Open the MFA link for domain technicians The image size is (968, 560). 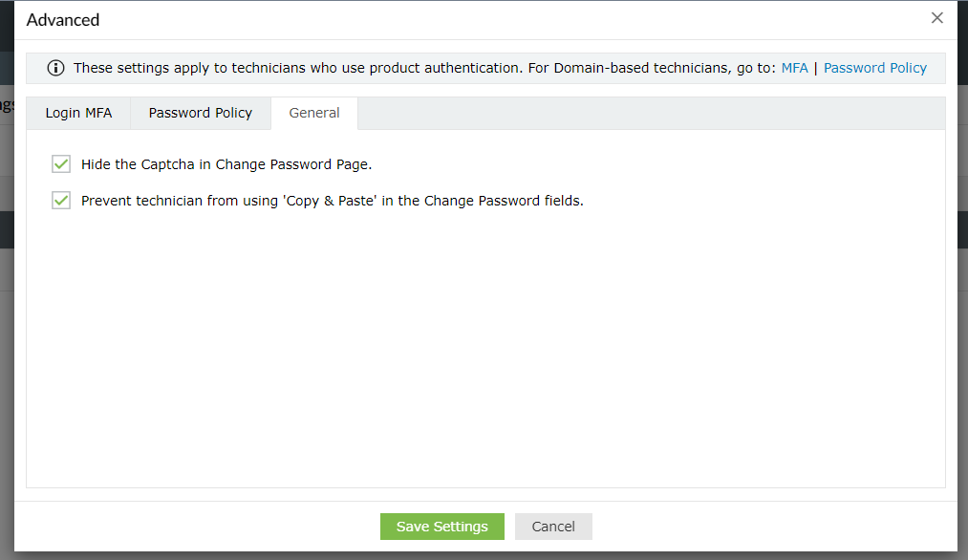coord(794,68)
